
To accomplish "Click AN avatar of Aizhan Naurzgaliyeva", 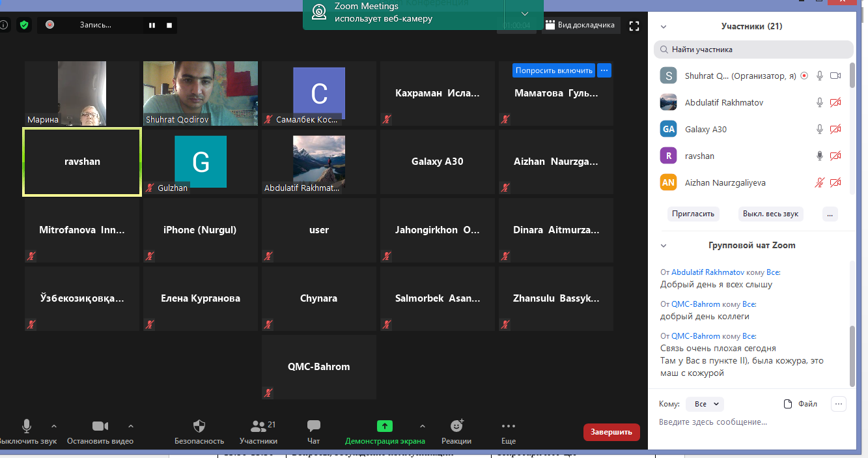I will (x=668, y=182).
